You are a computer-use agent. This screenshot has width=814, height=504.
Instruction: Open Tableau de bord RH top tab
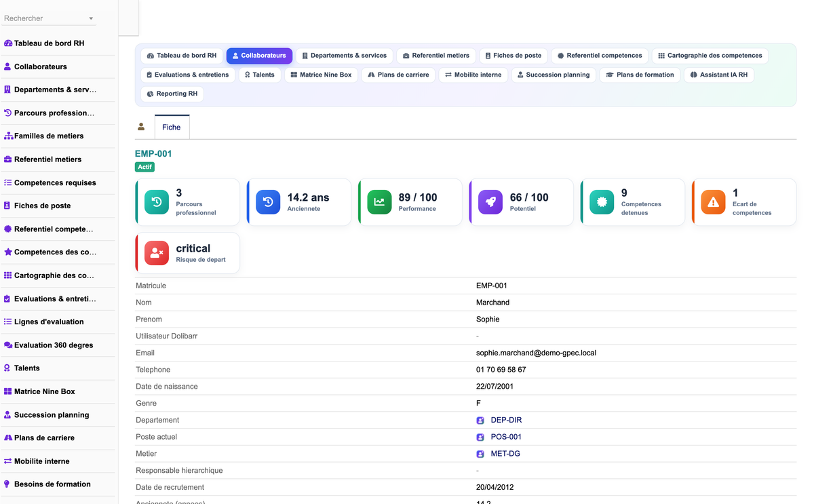pyautogui.click(x=182, y=56)
